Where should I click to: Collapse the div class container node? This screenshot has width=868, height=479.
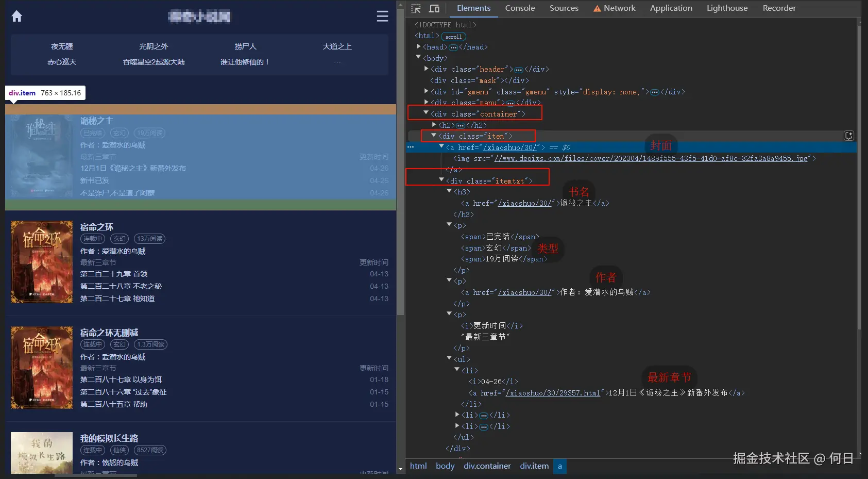(x=426, y=113)
